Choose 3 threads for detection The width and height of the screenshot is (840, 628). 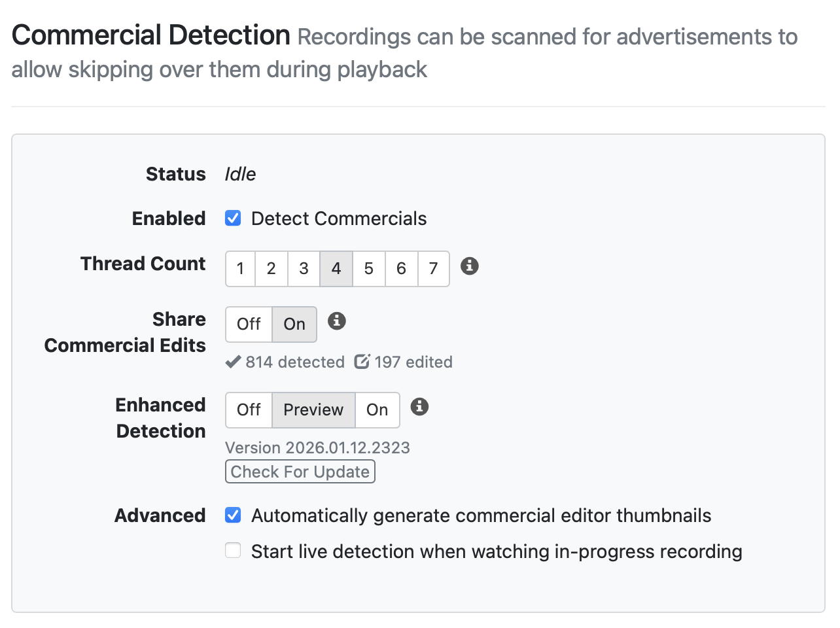point(304,269)
